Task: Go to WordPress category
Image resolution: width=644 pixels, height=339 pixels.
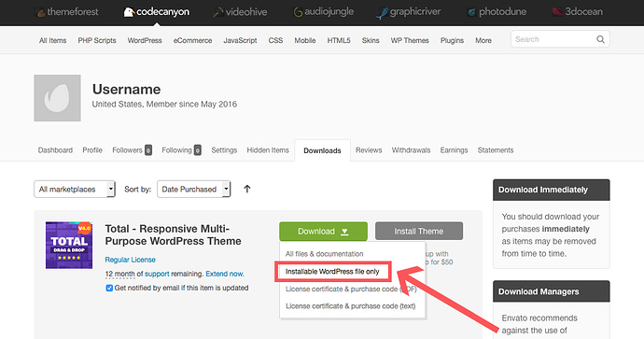Action: [x=145, y=40]
